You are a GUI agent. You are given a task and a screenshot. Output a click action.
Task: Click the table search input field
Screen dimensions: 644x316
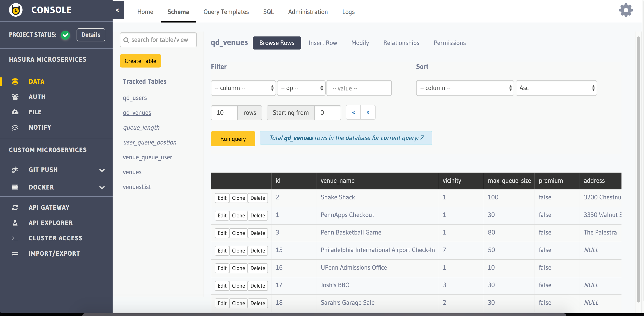tap(160, 40)
